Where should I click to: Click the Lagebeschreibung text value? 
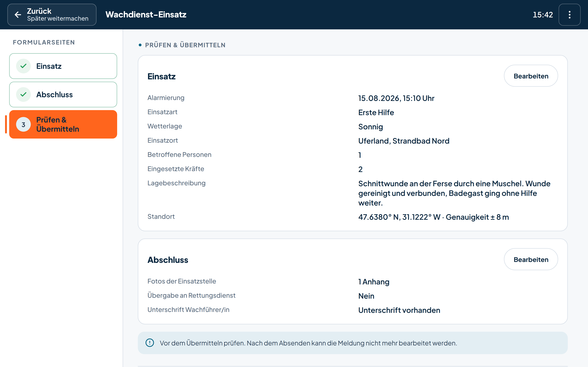pos(454,193)
